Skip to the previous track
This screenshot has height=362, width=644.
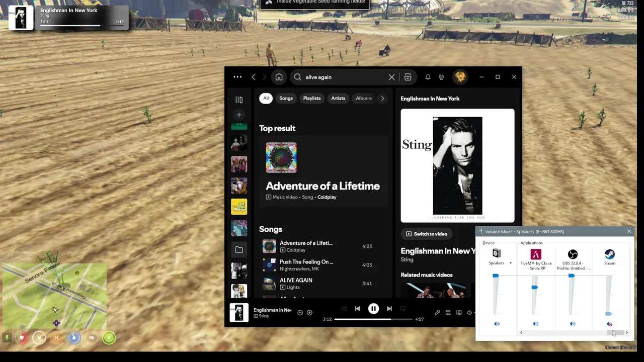pyautogui.click(x=357, y=309)
